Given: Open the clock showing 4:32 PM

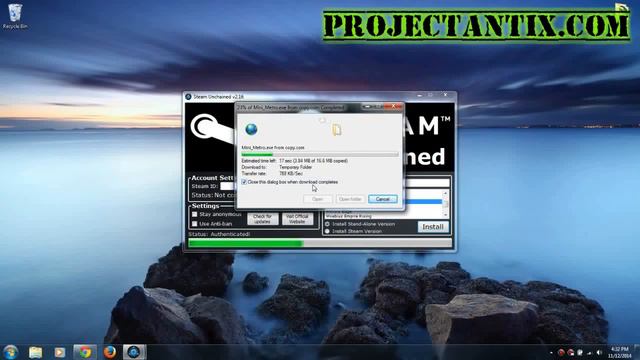Looking at the screenshot, I should coord(620,352).
